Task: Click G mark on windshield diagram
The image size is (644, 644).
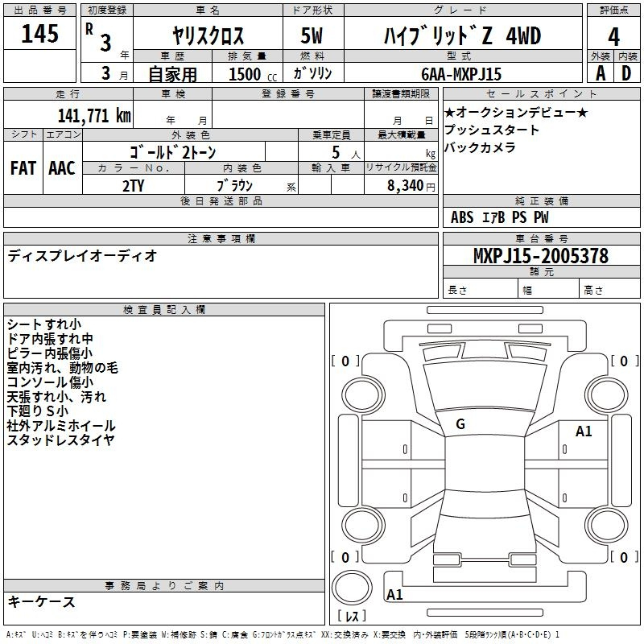Action: [x=460, y=424]
